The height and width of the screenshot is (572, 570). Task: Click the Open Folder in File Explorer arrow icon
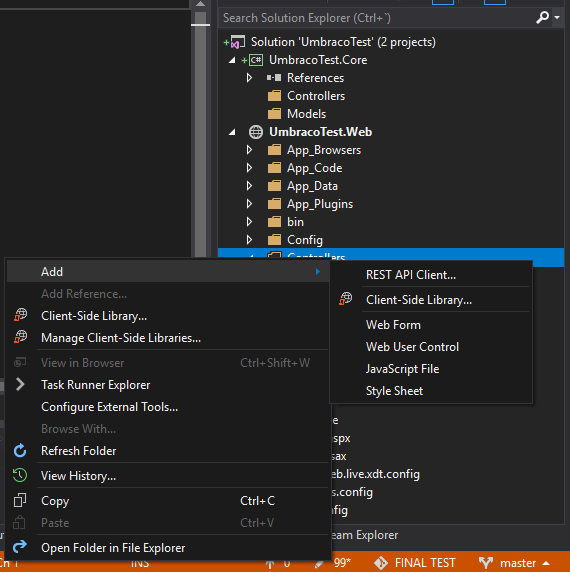tap(20, 547)
